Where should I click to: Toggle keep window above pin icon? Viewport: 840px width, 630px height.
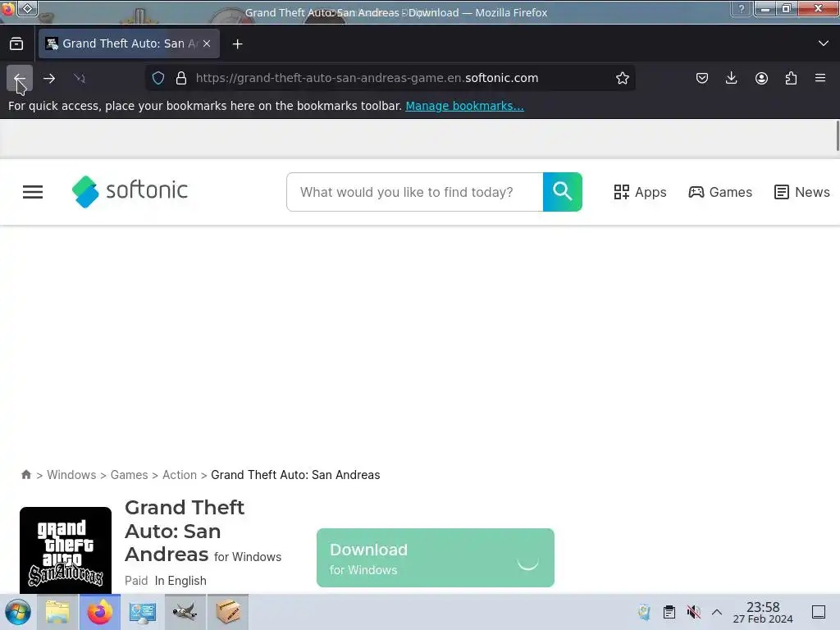click(x=27, y=8)
